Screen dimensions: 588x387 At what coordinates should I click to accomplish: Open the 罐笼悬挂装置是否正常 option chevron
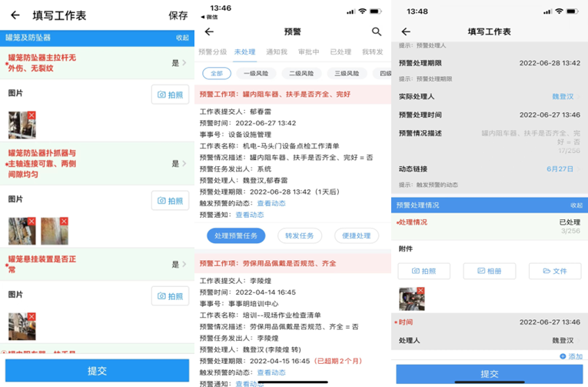[x=183, y=265]
